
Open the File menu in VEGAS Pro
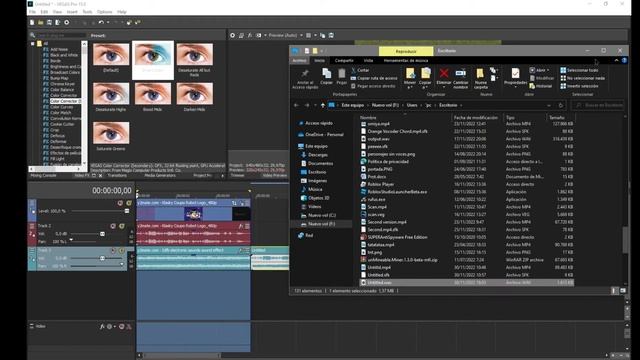32,12
